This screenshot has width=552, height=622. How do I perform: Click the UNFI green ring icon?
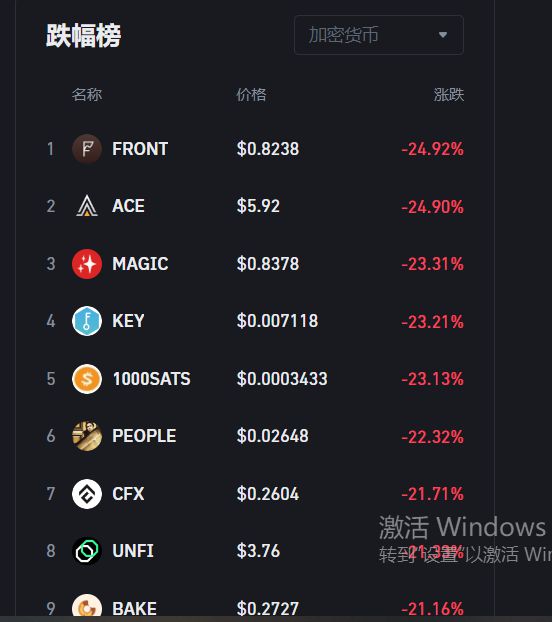click(x=87, y=551)
